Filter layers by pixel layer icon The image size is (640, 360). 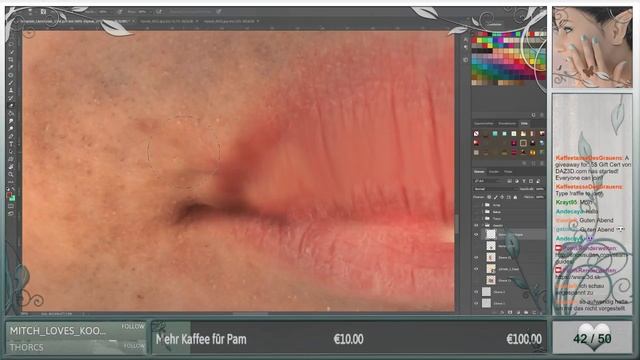(x=509, y=181)
